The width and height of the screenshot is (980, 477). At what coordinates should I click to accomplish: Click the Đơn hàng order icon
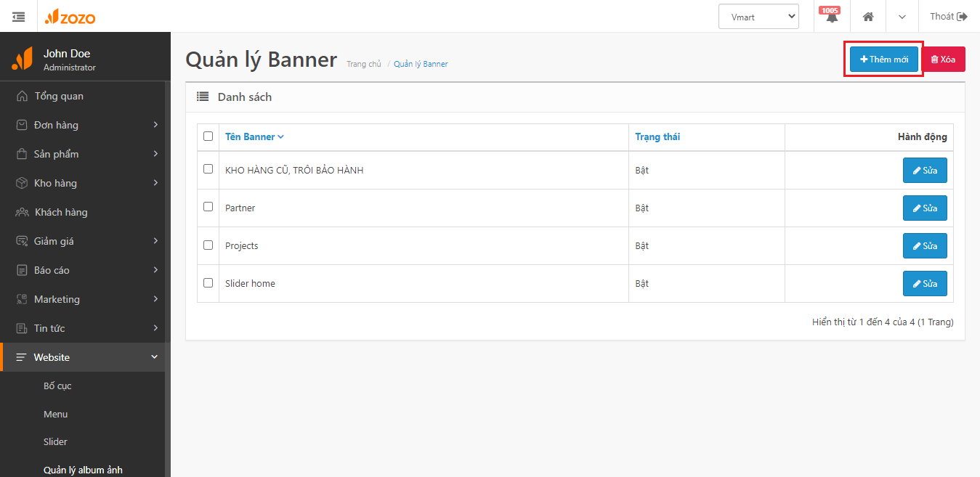pyautogui.click(x=22, y=125)
